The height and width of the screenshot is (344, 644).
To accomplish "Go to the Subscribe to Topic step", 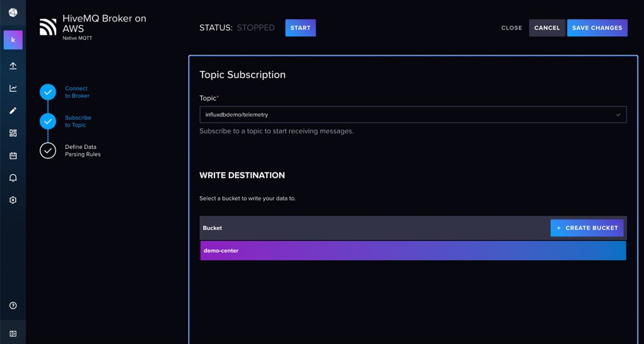I will point(78,121).
